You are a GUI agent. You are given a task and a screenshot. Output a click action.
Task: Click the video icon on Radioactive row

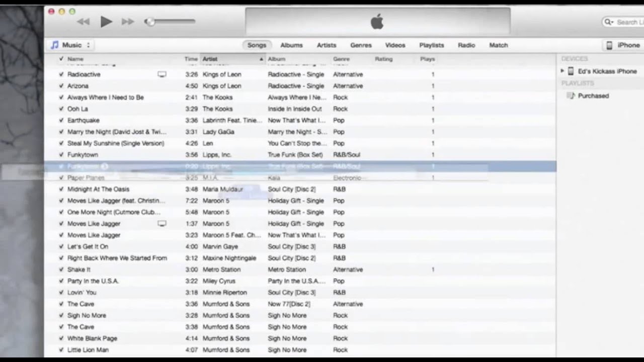(x=162, y=74)
